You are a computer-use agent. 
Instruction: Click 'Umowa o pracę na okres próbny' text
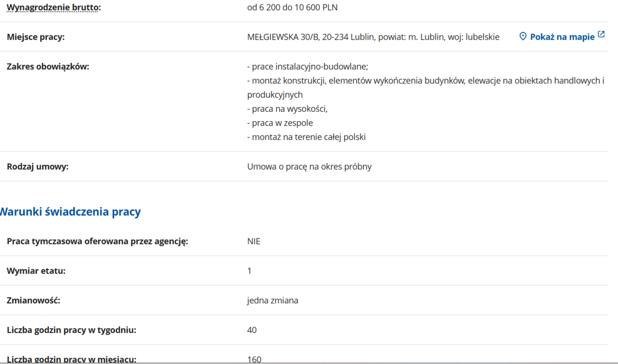309,167
